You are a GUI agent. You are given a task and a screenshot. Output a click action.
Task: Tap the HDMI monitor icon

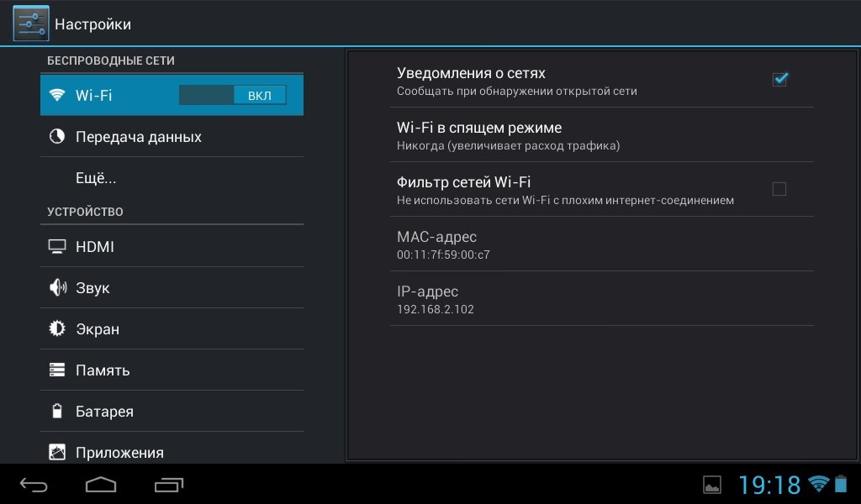[57, 247]
